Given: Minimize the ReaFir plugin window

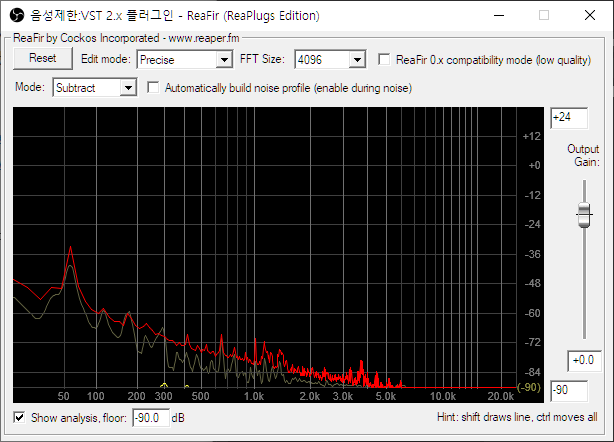Looking at the screenshot, I should [499, 16].
